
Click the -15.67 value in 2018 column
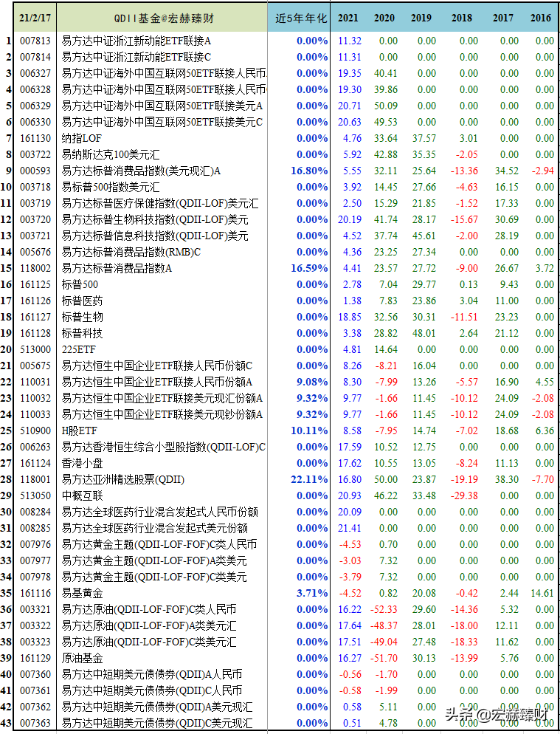click(464, 219)
